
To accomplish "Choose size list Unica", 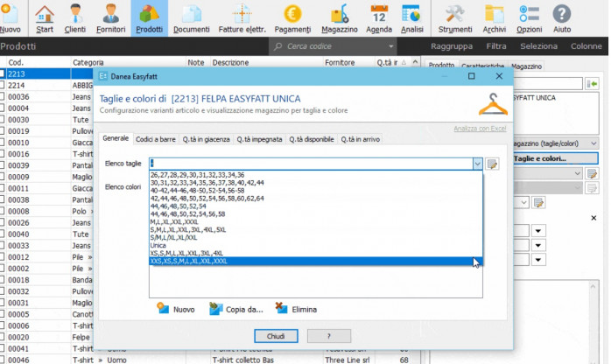I will pos(316,245).
